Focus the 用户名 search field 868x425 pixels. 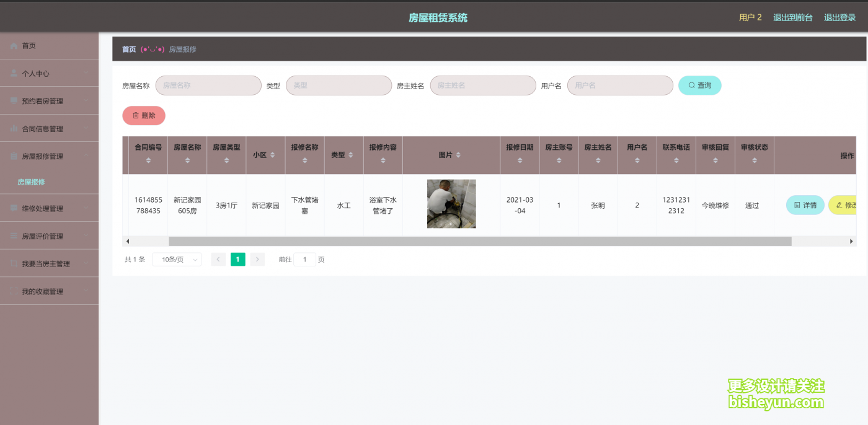pyautogui.click(x=620, y=85)
